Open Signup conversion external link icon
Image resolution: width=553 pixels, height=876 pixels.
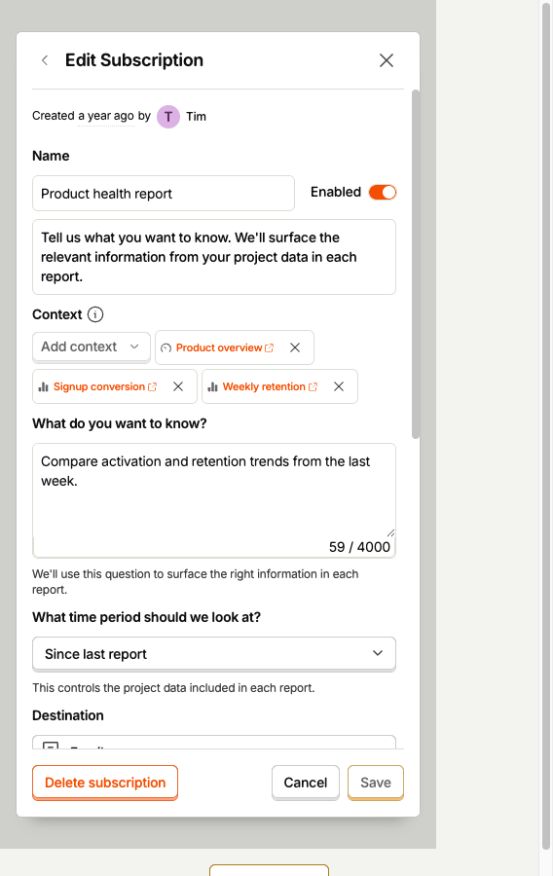click(x=152, y=387)
